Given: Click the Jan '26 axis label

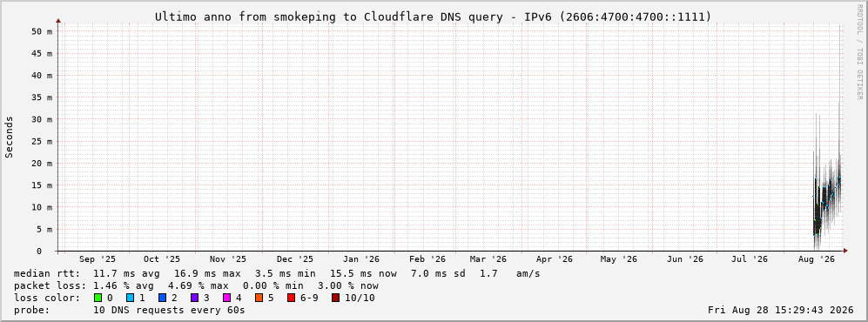Looking at the screenshot, I should 361,259.
